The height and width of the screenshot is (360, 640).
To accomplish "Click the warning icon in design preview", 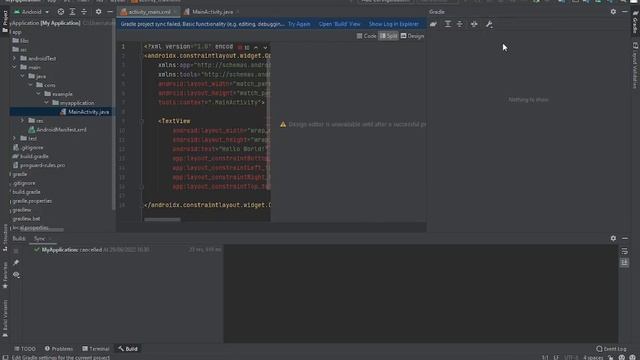I will click(283, 124).
